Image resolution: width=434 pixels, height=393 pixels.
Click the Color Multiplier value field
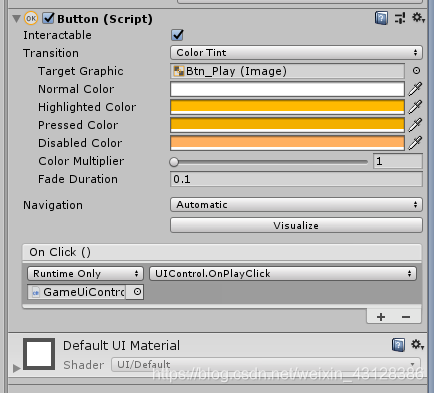tap(398, 161)
